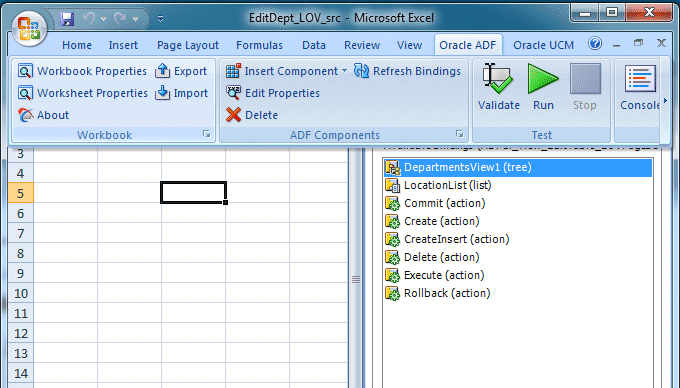This screenshot has height=388, width=680.
Task: Click the disabled Stop button
Action: coord(585,87)
